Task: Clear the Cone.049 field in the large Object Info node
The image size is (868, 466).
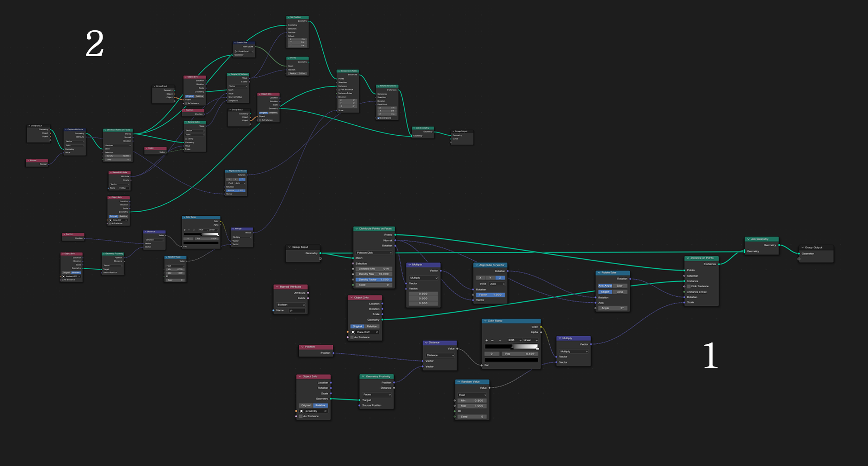Action: (x=377, y=332)
